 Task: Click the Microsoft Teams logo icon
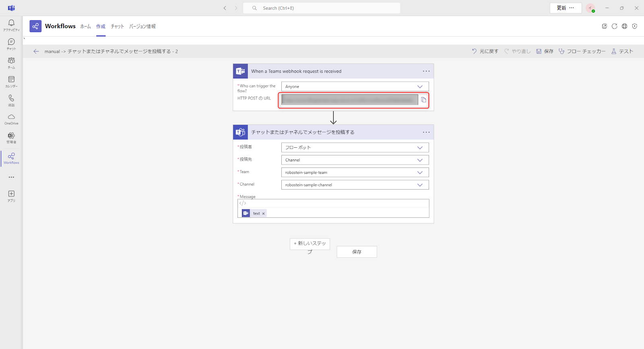(11, 8)
